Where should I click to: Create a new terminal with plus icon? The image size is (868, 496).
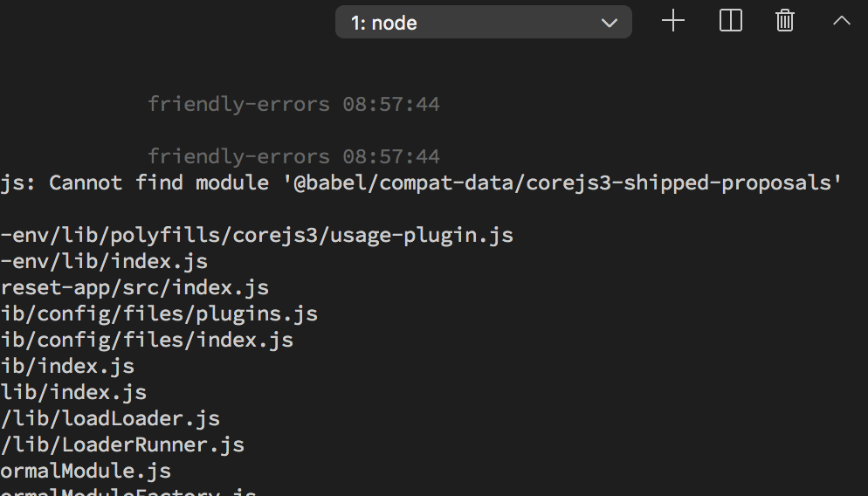(673, 21)
